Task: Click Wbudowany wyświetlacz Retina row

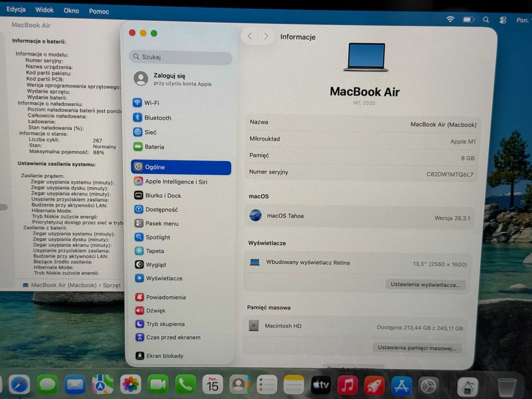Action: pyautogui.click(x=358, y=263)
